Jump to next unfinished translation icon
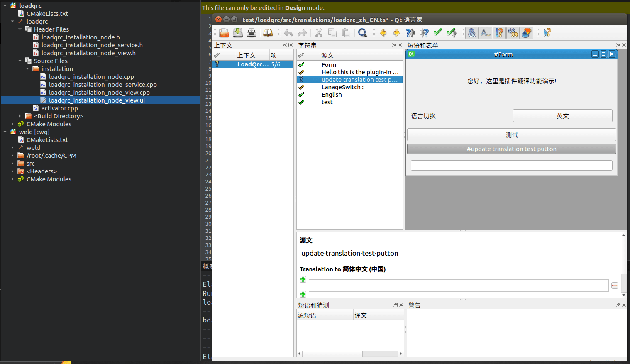 point(424,33)
